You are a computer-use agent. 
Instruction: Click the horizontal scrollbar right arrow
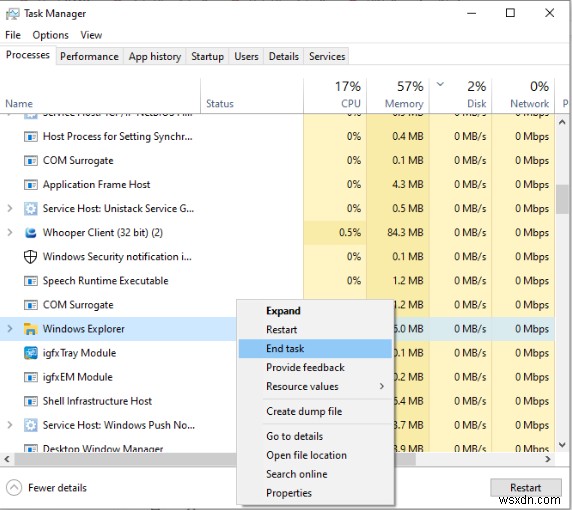click(548, 459)
